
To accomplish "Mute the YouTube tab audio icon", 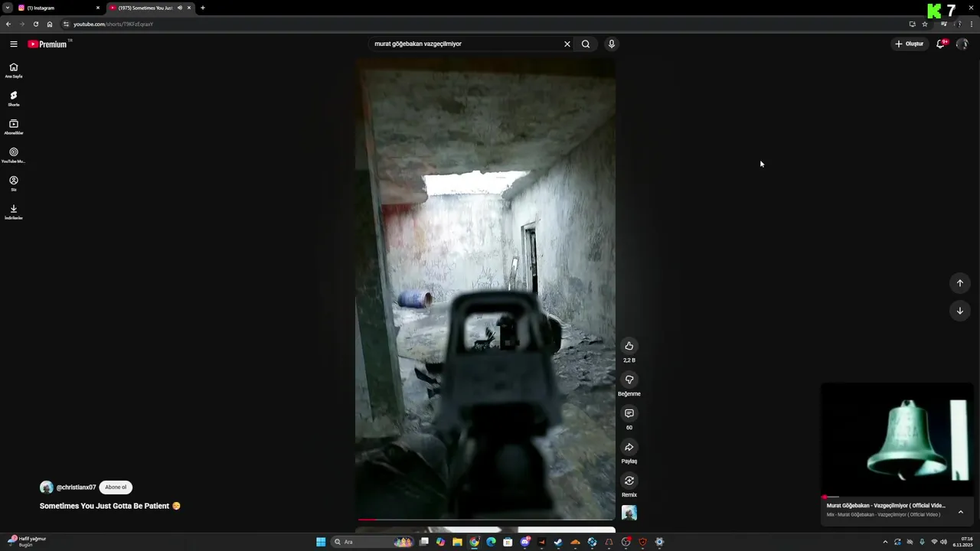I will [x=180, y=8].
